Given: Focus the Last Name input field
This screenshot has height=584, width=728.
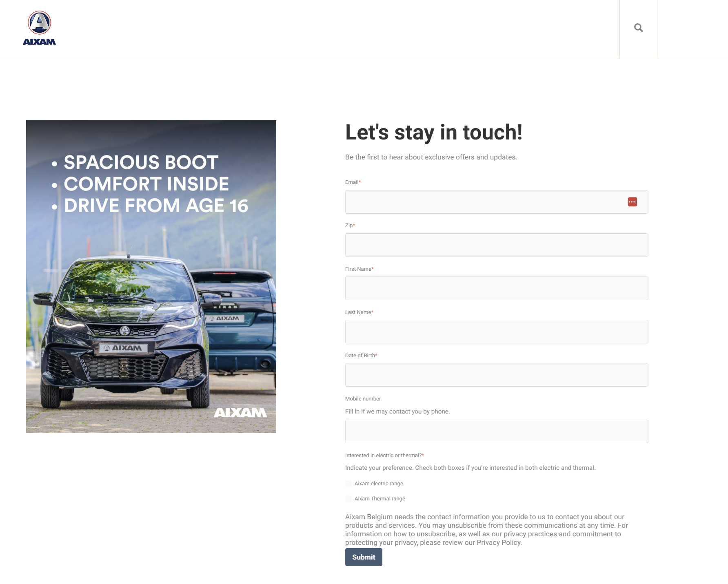Looking at the screenshot, I should (x=497, y=332).
